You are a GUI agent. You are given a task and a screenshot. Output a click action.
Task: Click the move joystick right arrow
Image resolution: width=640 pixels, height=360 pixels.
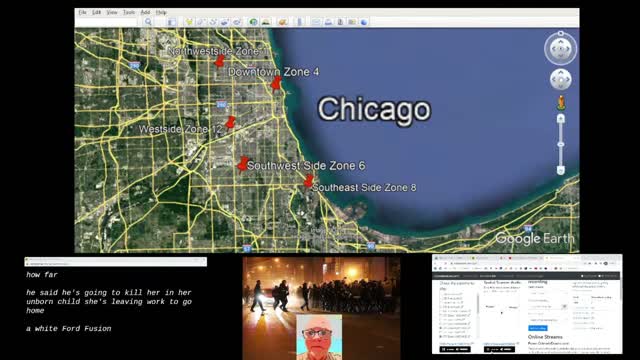(x=567, y=80)
